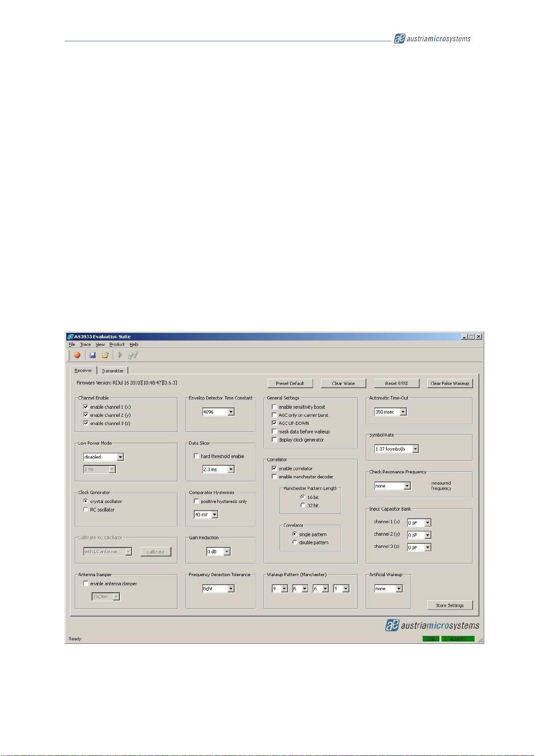Check AGC only on carrier burst

(274, 415)
